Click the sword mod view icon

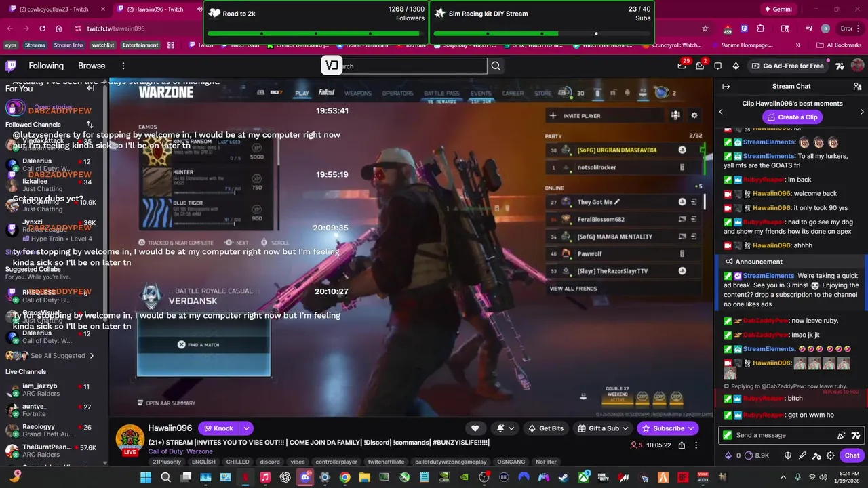(802, 455)
